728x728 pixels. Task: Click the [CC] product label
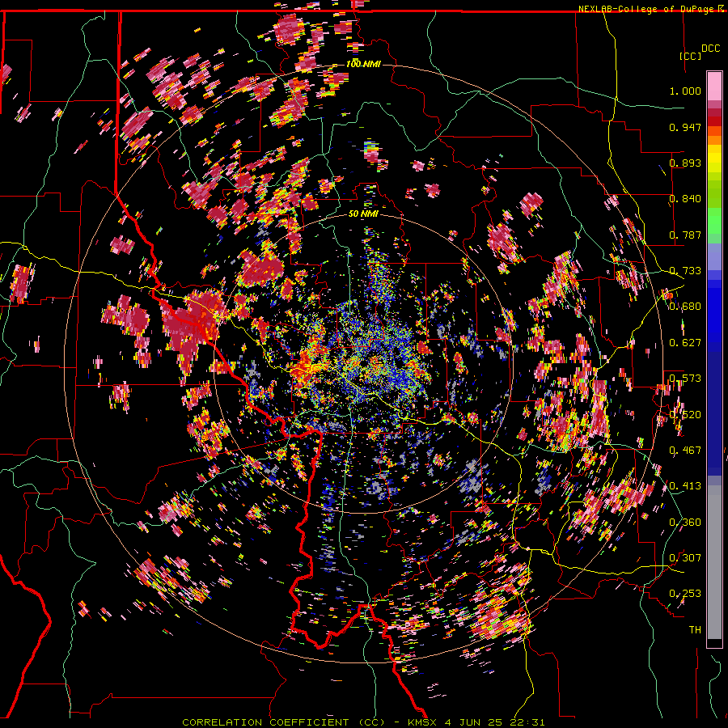pyautogui.click(x=691, y=56)
